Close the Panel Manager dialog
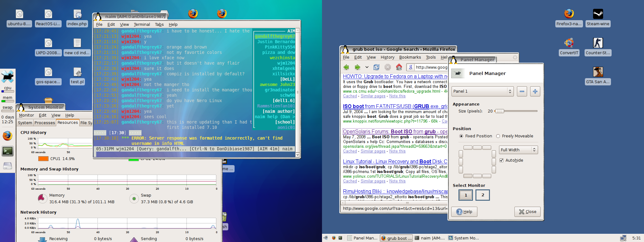This screenshot has height=242, width=644. (x=527, y=212)
